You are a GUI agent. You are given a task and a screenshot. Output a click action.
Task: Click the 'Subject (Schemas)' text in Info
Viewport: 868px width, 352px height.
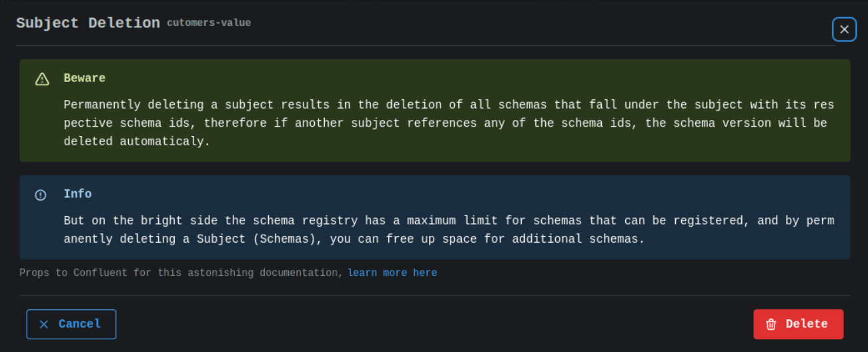[x=253, y=239]
